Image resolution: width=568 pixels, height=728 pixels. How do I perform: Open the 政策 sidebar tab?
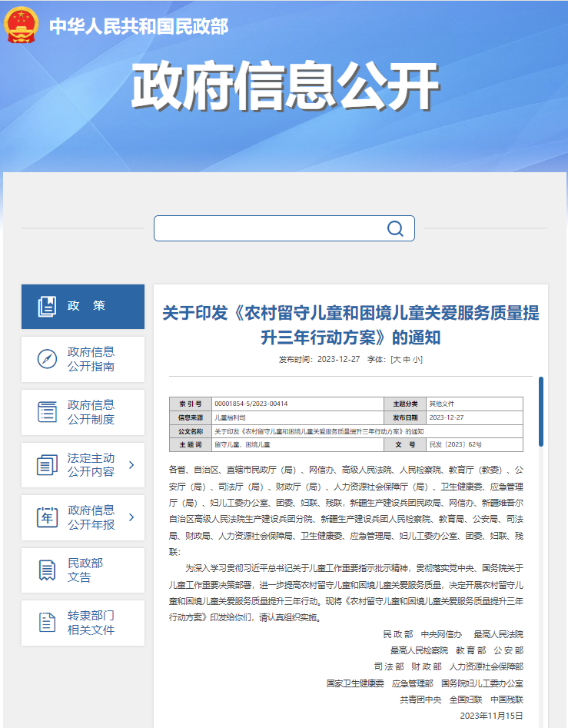click(83, 307)
